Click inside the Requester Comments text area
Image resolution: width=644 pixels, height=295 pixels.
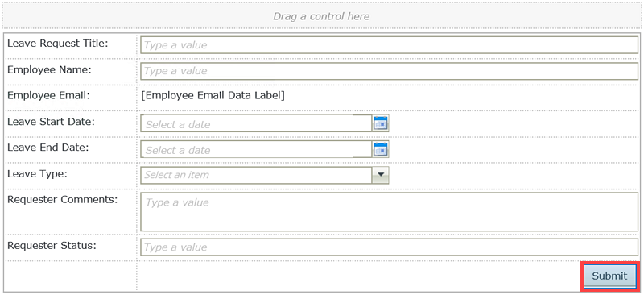[389, 212]
